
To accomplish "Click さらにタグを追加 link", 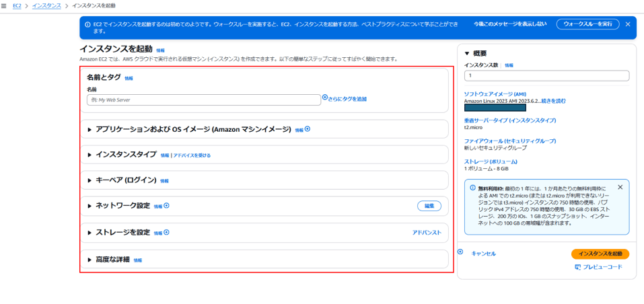I will click(347, 99).
